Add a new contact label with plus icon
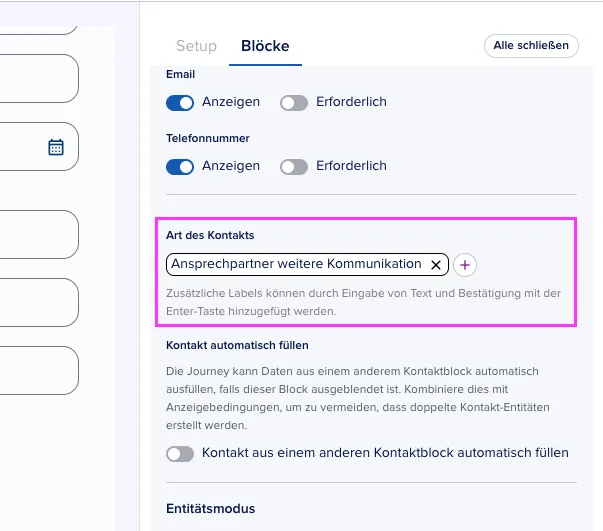This screenshot has height=531, width=603. (x=465, y=265)
